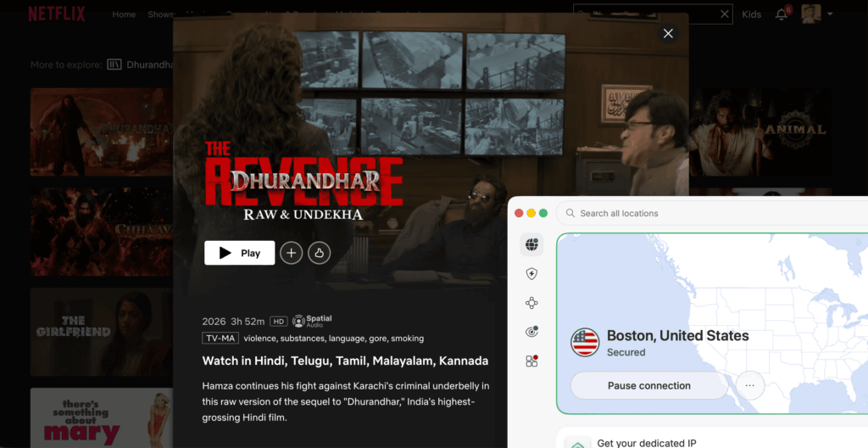Viewport: 868px width, 448px height.
Task: Open the notifications bell
Action: (782, 14)
